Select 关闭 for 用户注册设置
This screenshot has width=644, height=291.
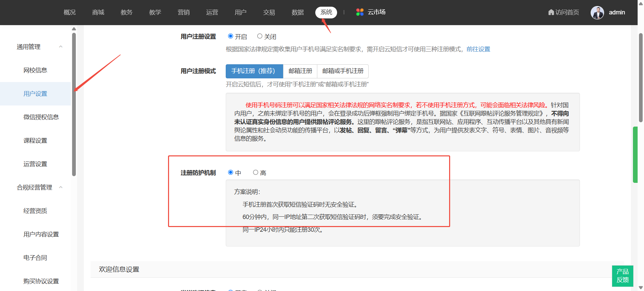[x=260, y=36]
